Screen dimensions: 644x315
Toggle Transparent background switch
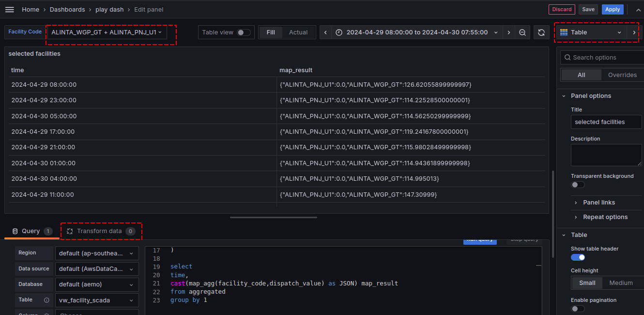click(578, 185)
